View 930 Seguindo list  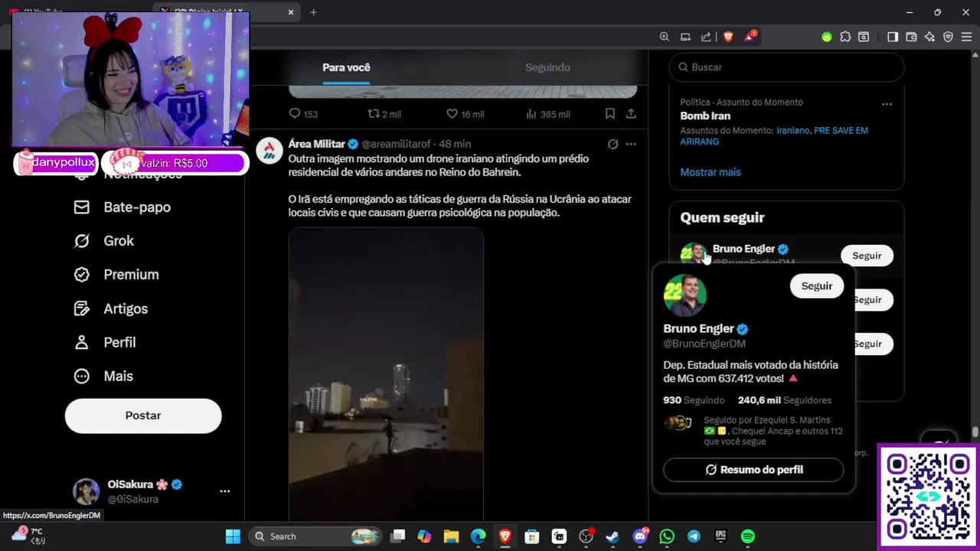694,400
